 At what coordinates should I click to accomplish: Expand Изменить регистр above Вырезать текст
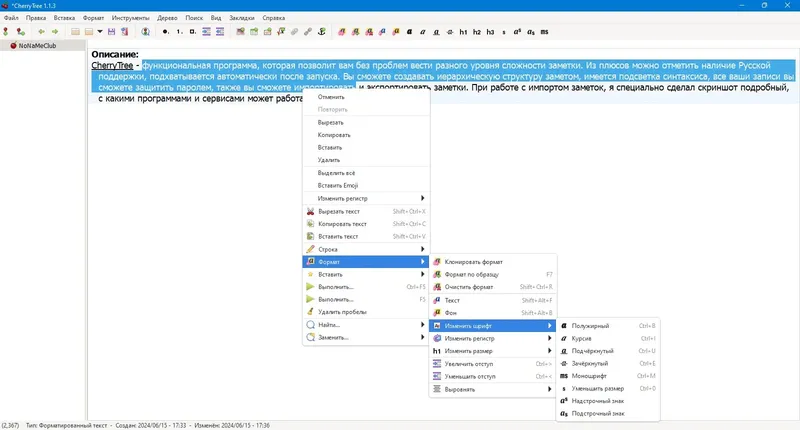[366, 198]
